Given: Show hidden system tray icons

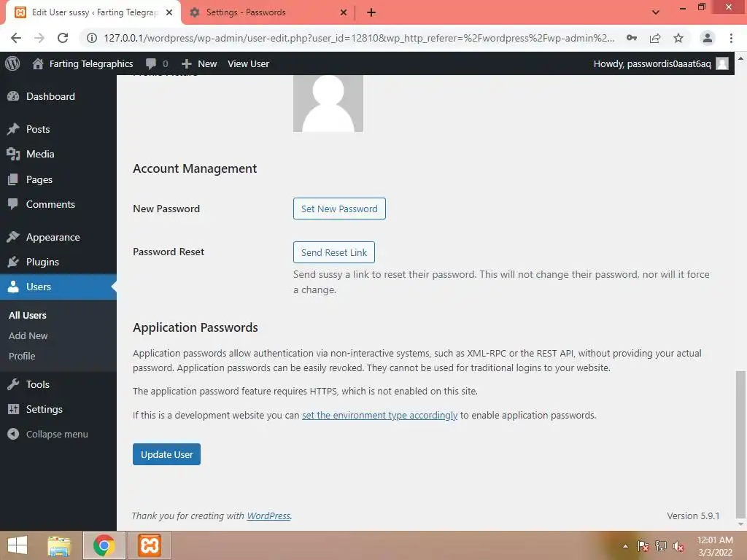Looking at the screenshot, I should pyautogui.click(x=625, y=546).
